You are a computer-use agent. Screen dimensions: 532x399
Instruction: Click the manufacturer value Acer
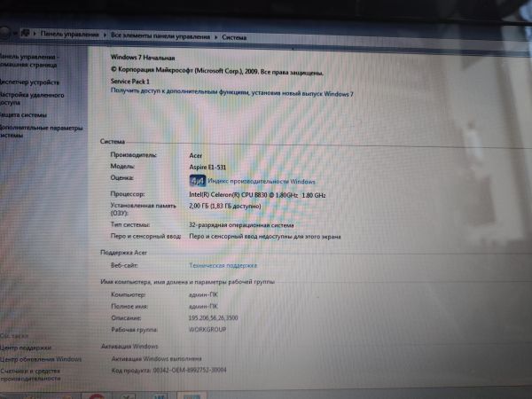195,155
